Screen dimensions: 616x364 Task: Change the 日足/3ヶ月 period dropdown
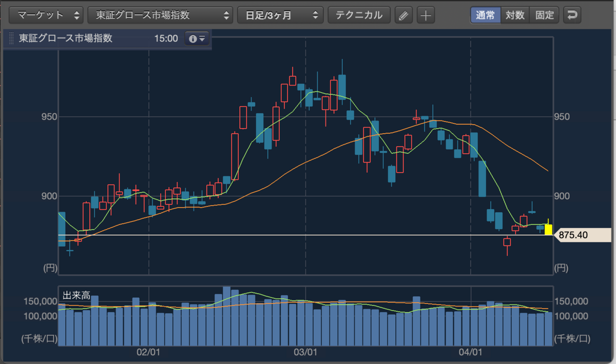(x=280, y=15)
